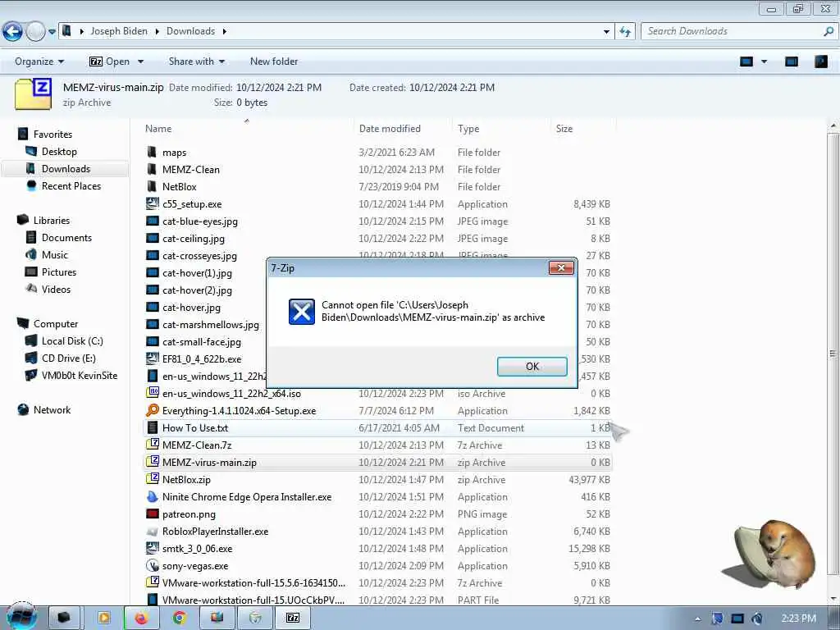Image resolution: width=840 pixels, height=630 pixels.
Task: Open Recent Places in sidebar
Action: point(71,186)
